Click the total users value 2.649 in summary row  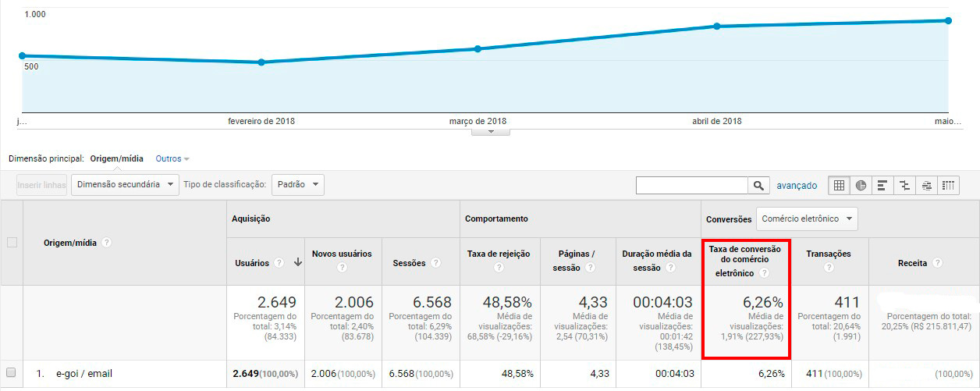[x=277, y=302]
